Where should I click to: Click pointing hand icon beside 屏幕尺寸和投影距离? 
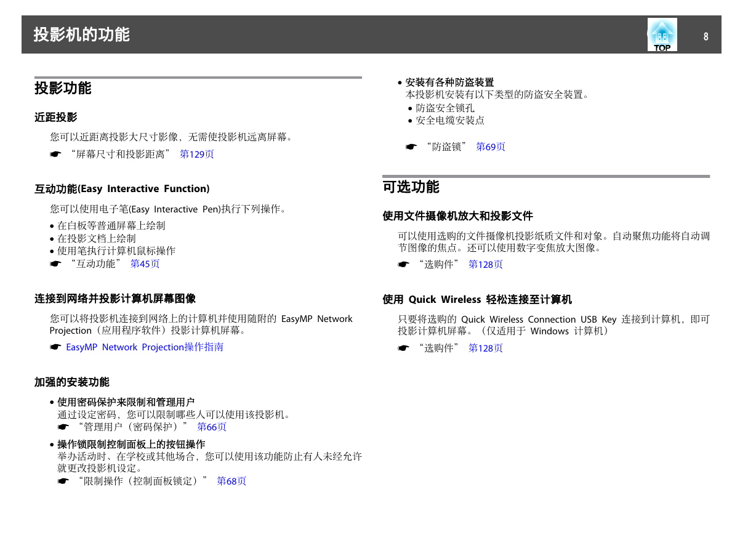pyautogui.click(x=57, y=155)
